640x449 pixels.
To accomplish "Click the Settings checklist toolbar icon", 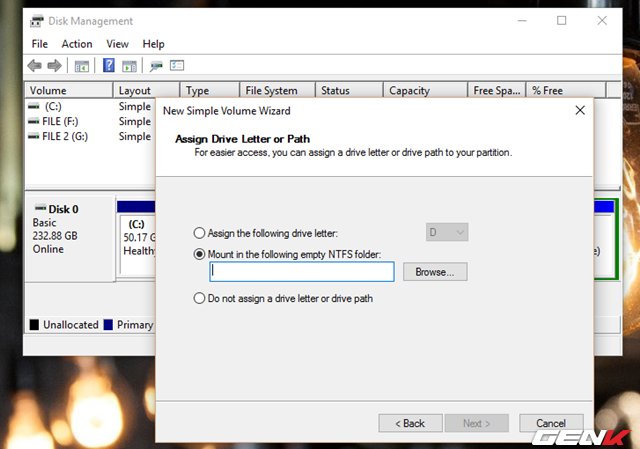I will [177, 66].
